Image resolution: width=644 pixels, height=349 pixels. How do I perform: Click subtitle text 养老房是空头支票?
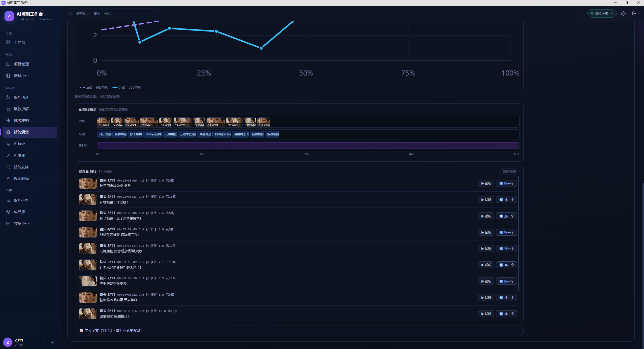pyautogui.click(x=113, y=284)
